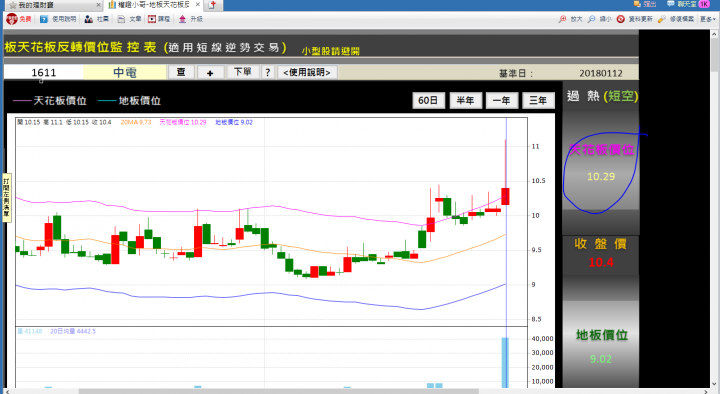Click the floor price value 9.02
Viewport: 720px width, 394px height.
pos(601,359)
